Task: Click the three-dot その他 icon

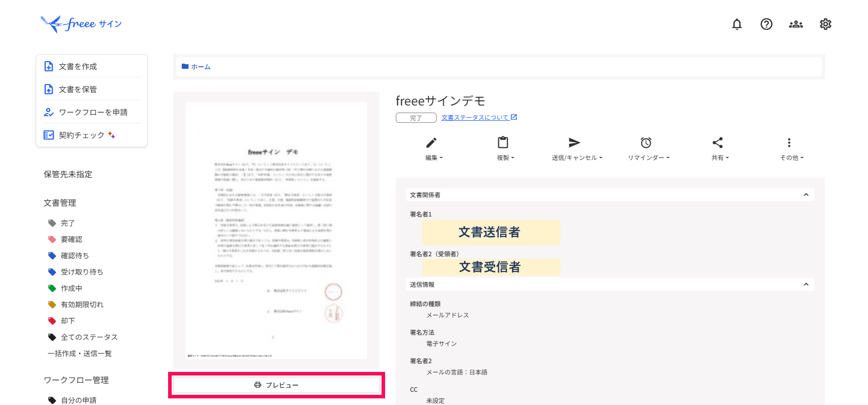Action: click(x=789, y=143)
